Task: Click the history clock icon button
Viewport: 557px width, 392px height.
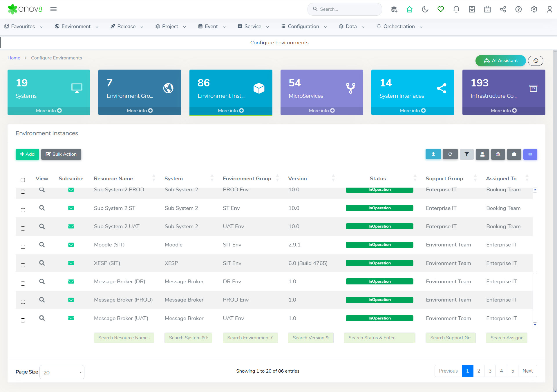Action: 536,61
